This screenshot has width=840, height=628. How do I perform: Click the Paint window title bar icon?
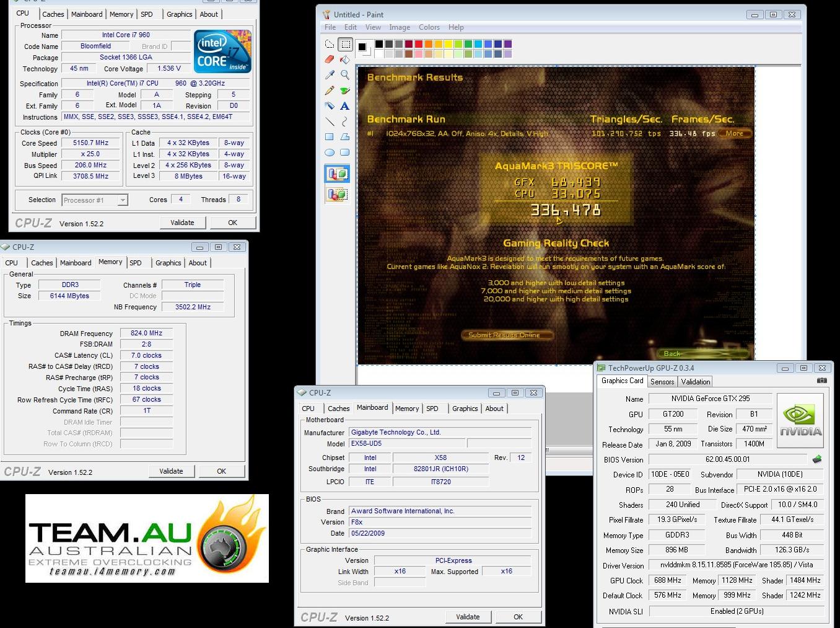click(327, 14)
